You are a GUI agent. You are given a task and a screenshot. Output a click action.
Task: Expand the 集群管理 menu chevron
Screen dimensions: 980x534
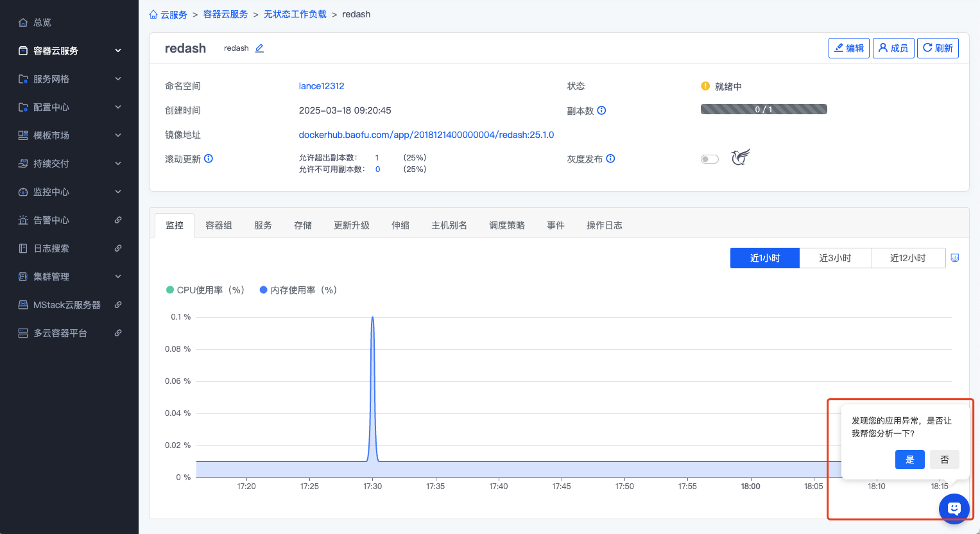click(118, 277)
